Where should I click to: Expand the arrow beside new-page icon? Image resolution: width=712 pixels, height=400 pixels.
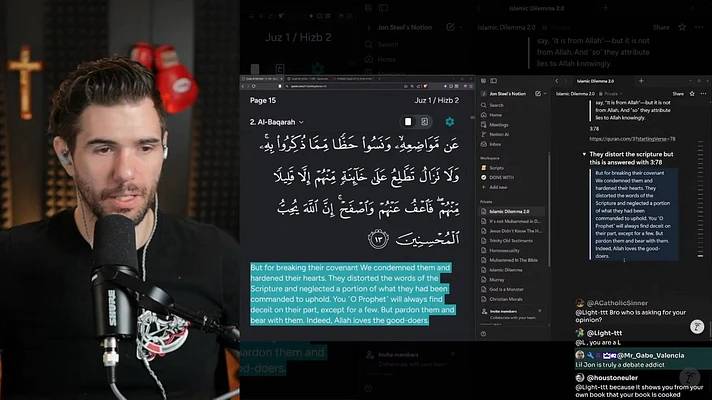coord(545,94)
